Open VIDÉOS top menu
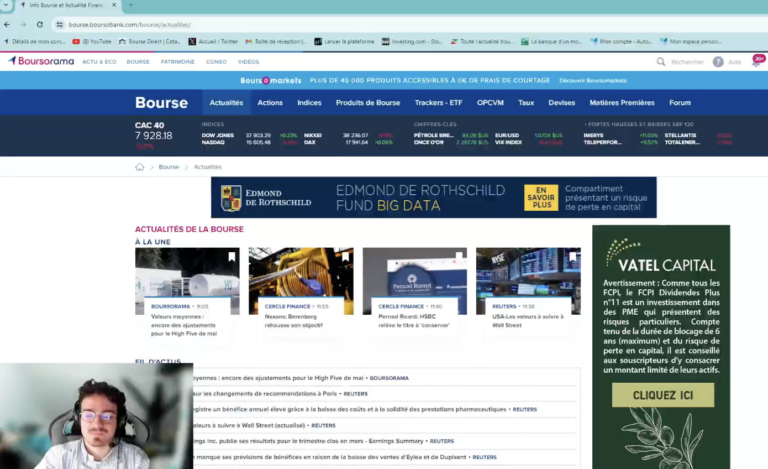768x469 pixels. point(248,62)
